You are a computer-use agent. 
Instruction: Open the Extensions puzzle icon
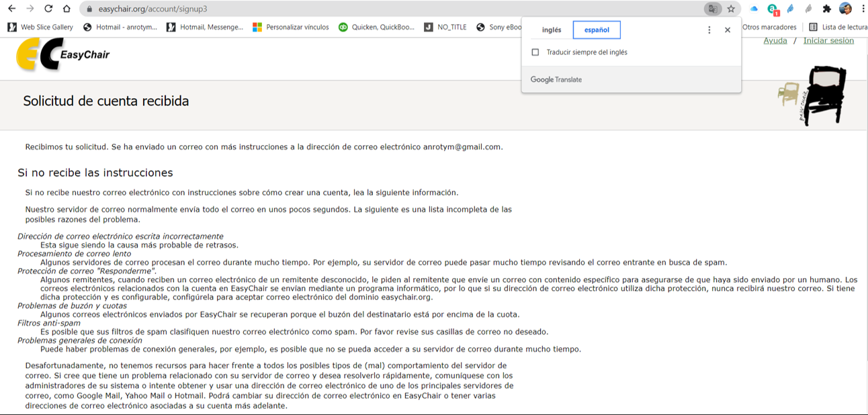tap(827, 9)
